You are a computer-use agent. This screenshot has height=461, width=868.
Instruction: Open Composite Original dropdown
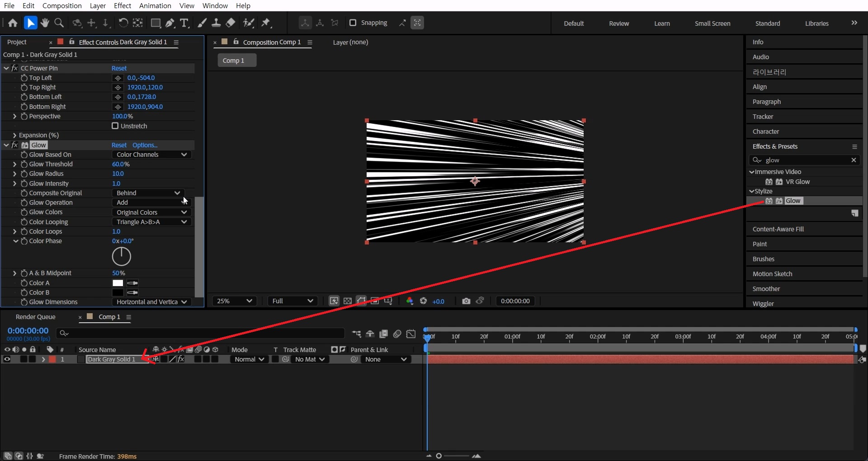click(x=148, y=193)
